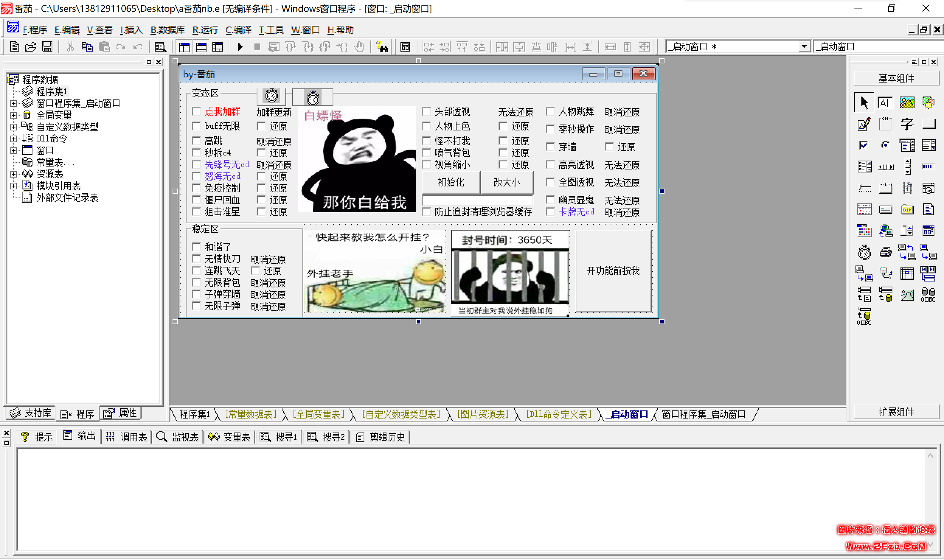Viewport: 944px width, 560px height.
Task: Expand the '全局变量' tree node
Action: (x=14, y=115)
